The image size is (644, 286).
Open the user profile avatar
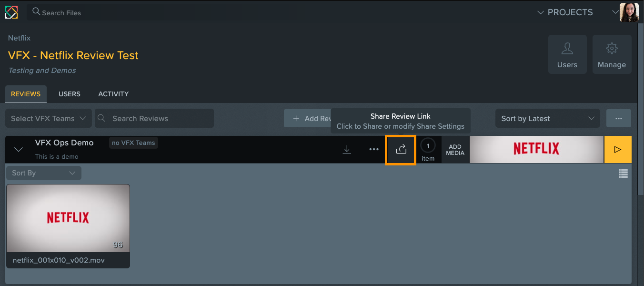pos(629,12)
